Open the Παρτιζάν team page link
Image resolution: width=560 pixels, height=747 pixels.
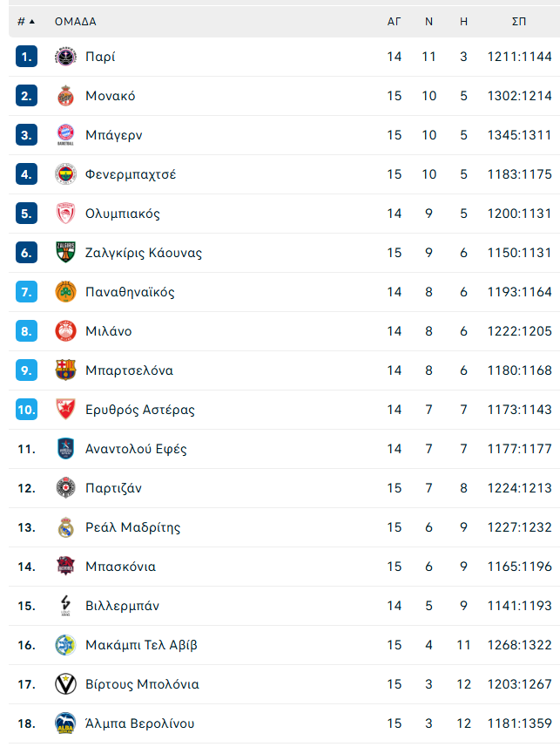[x=114, y=487]
